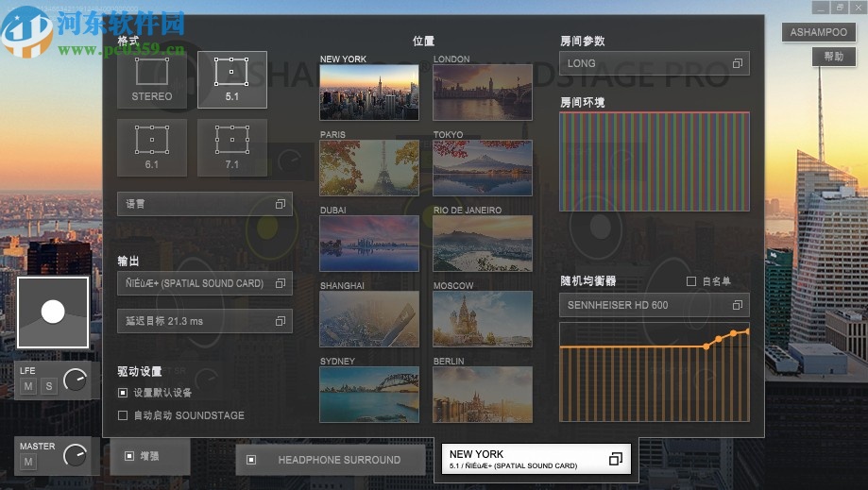
Task: Choose the 7.1 speaker format tile
Action: pos(232,147)
